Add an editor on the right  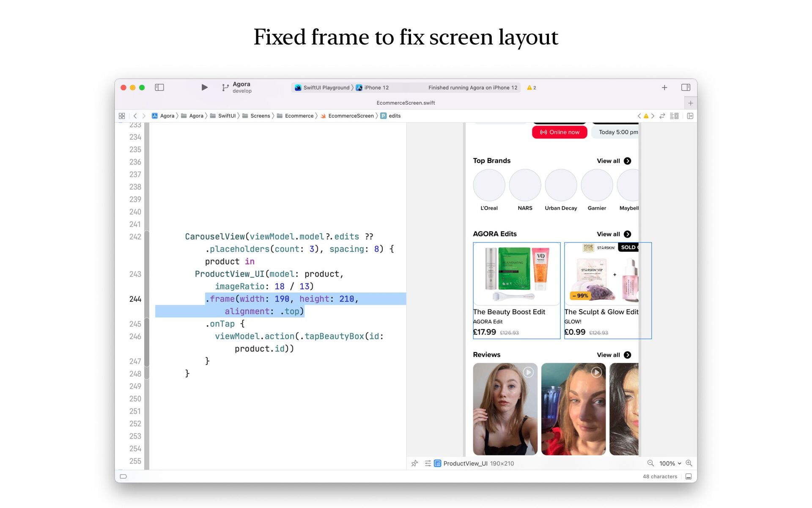(690, 116)
